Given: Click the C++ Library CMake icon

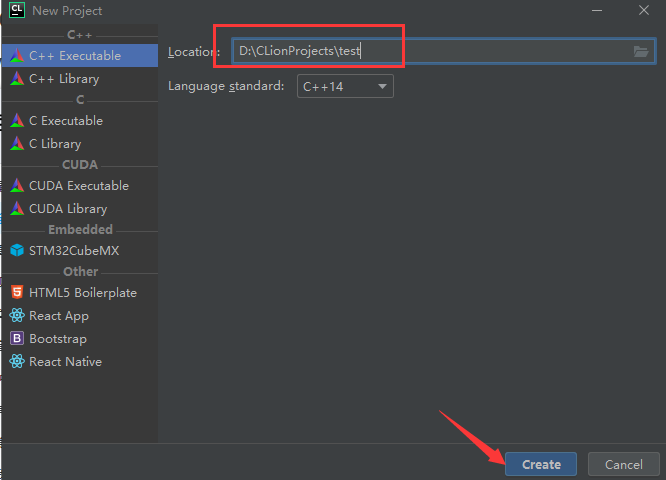Looking at the screenshot, I should [17, 79].
